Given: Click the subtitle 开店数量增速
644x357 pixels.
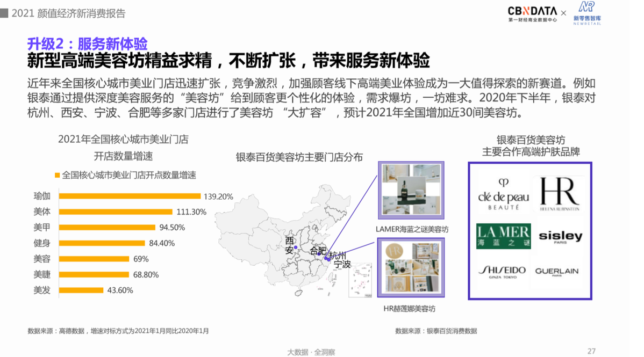Looking at the screenshot, I should [x=123, y=156].
